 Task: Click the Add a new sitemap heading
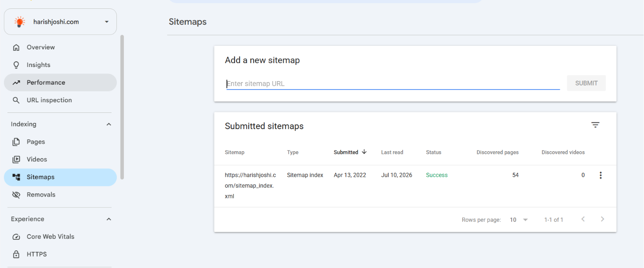[262, 60]
